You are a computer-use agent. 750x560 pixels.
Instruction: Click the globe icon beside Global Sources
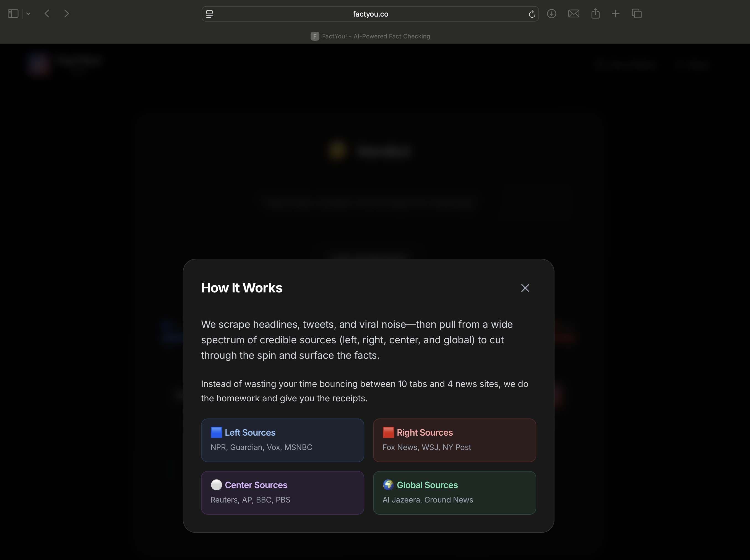tap(388, 485)
